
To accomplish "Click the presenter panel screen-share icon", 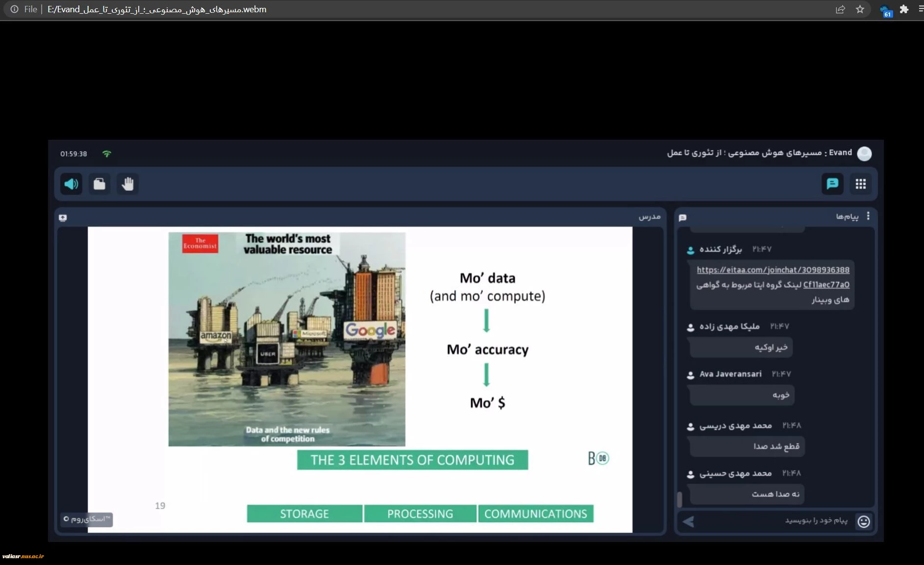I will (x=63, y=217).
